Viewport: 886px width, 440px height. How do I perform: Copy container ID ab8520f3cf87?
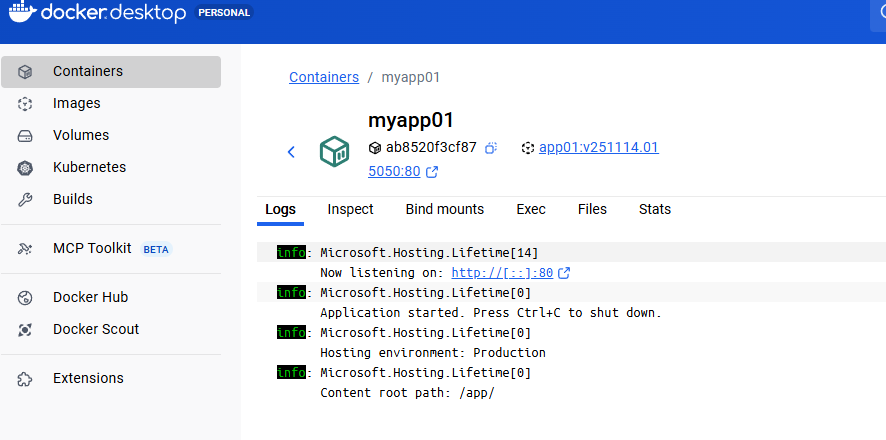pyautogui.click(x=491, y=148)
